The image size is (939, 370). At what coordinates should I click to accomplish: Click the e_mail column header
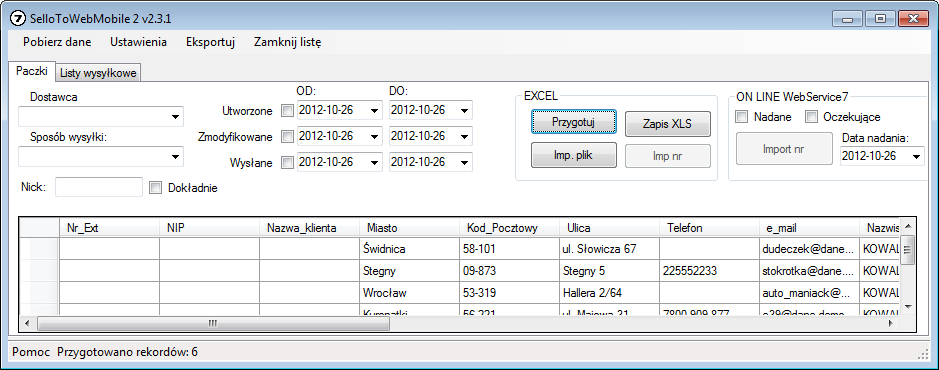(809, 228)
